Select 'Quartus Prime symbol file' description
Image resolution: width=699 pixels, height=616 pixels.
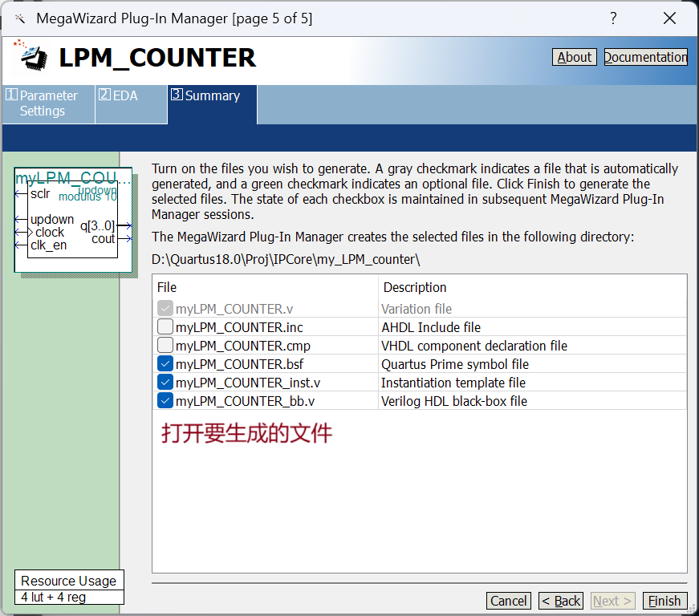coord(455,364)
